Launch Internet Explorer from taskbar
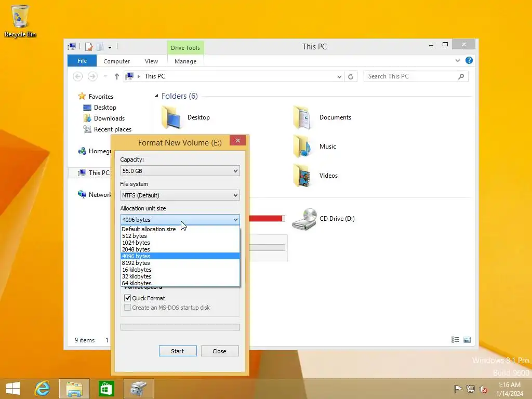The image size is (532, 399). tap(43, 389)
